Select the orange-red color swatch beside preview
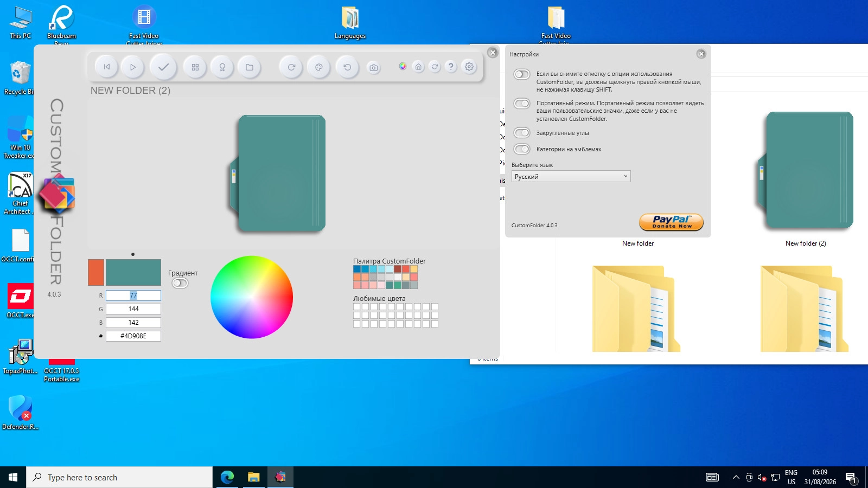 pyautogui.click(x=96, y=272)
